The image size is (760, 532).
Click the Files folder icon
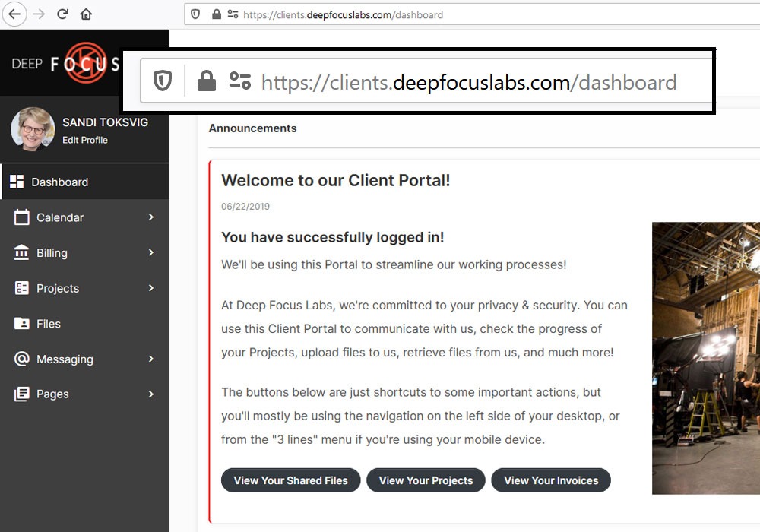[x=22, y=324]
